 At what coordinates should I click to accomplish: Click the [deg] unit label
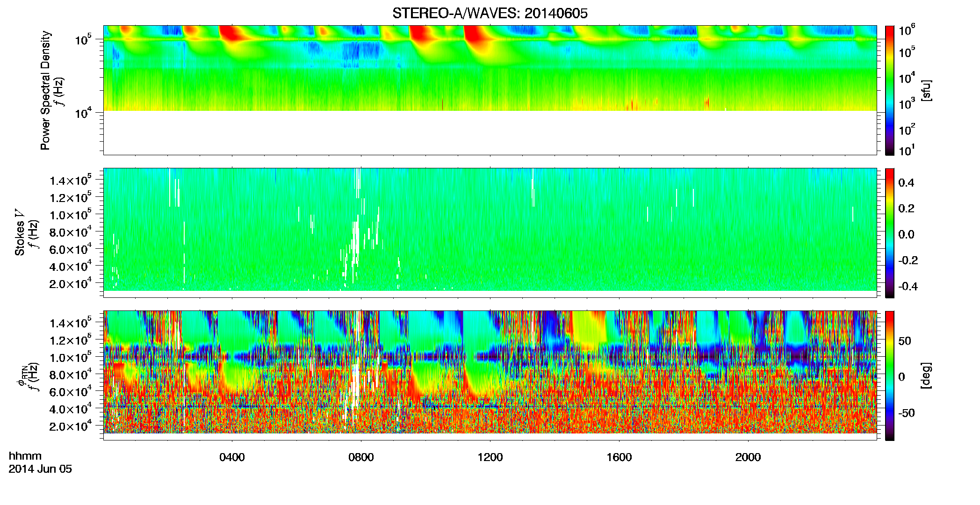coord(926,375)
